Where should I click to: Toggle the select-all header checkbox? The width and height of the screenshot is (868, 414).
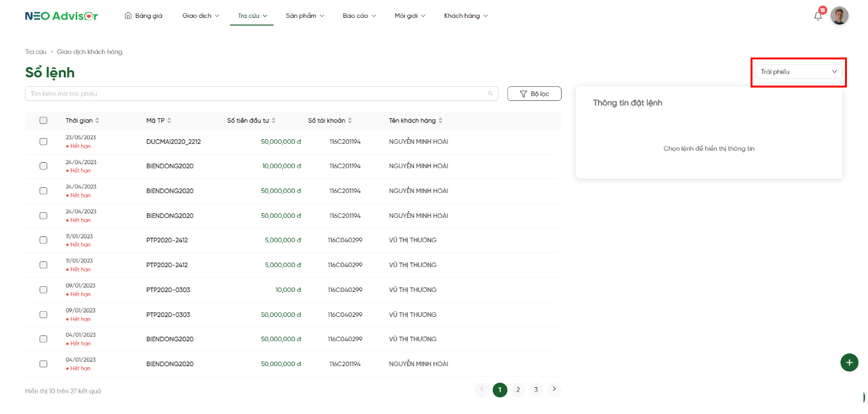pos(43,121)
